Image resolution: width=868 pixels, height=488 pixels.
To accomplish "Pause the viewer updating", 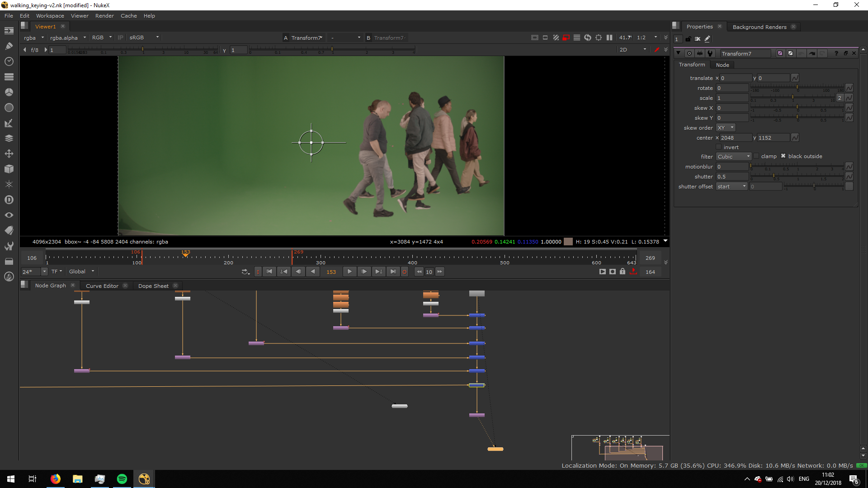I will (609, 38).
